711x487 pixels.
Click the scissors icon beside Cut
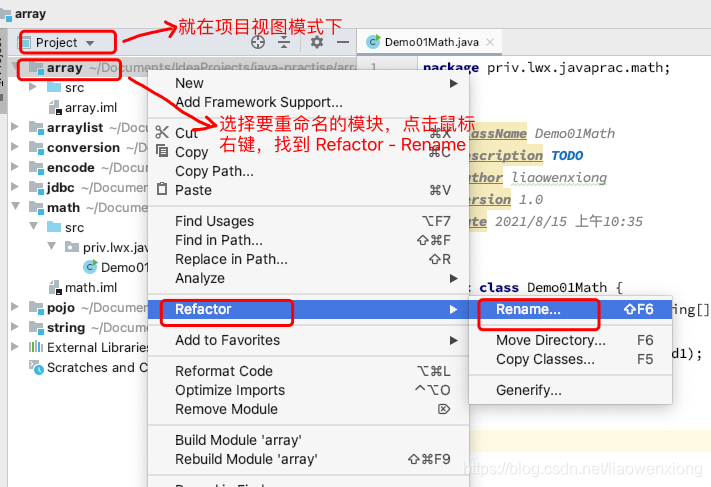click(162, 132)
